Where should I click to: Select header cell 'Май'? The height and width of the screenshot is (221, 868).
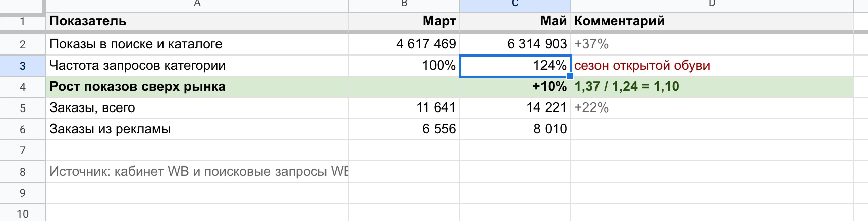tap(515, 21)
